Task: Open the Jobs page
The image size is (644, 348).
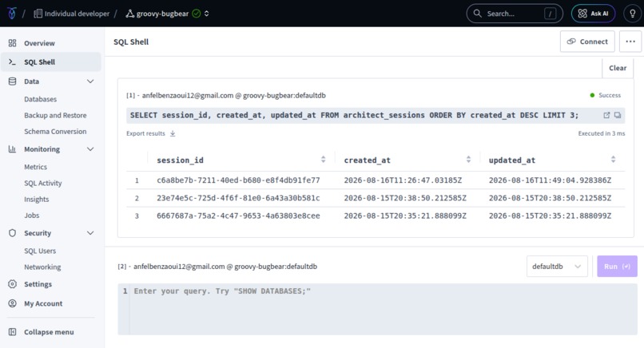Action: tap(32, 216)
